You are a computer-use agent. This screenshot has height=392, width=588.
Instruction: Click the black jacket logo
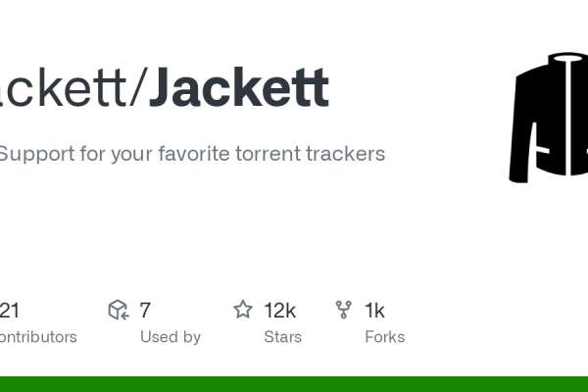547,118
